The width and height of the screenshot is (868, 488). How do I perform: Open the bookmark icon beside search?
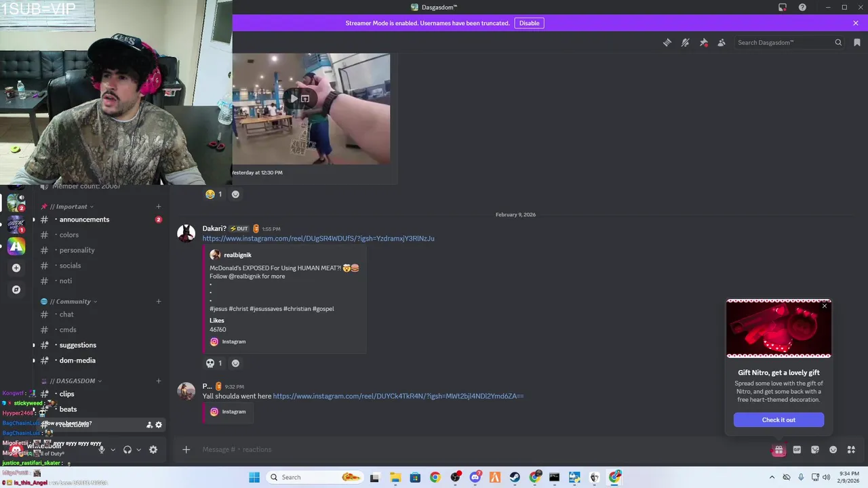[x=857, y=43]
